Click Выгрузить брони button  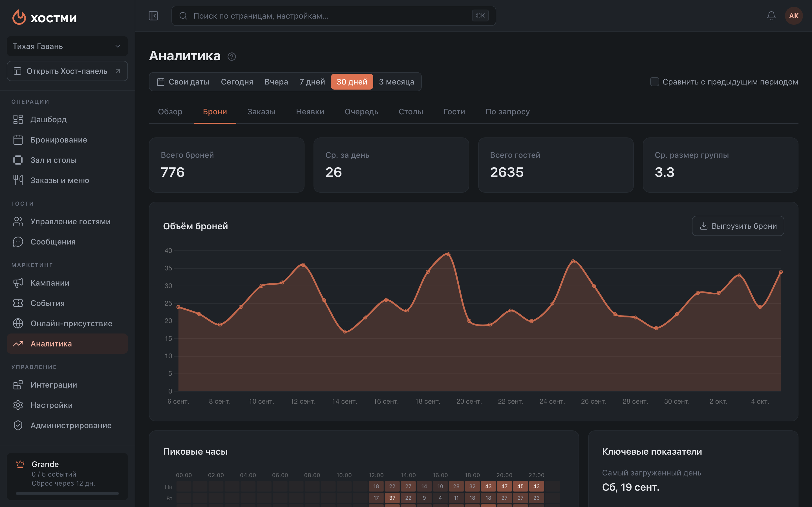point(738,226)
